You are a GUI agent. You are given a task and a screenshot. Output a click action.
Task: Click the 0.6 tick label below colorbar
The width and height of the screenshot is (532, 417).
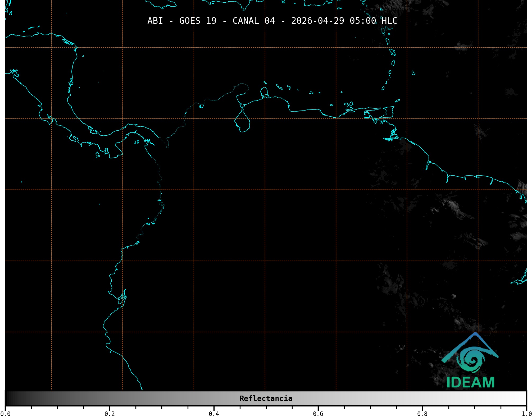pyautogui.click(x=318, y=414)
